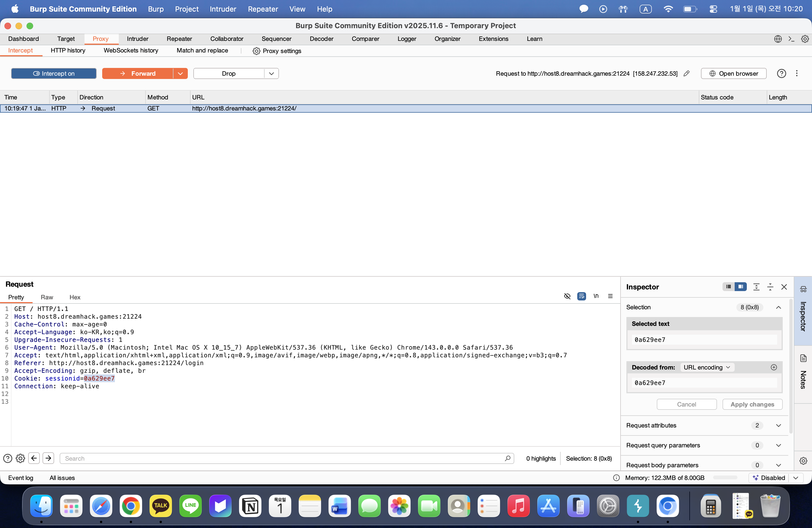Toggle line wrap icon in request editor
The height and width of the screenshot is (528, 812).
coord(581,296)
